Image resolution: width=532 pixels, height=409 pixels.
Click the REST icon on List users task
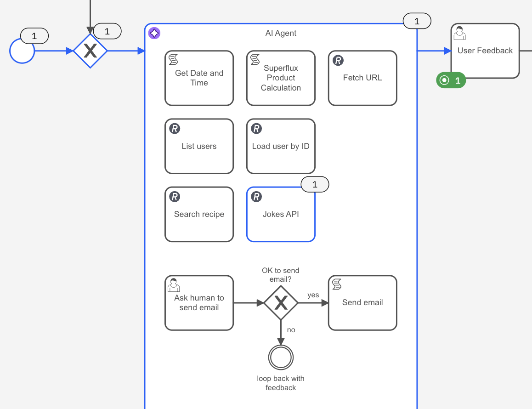(175, 129)
